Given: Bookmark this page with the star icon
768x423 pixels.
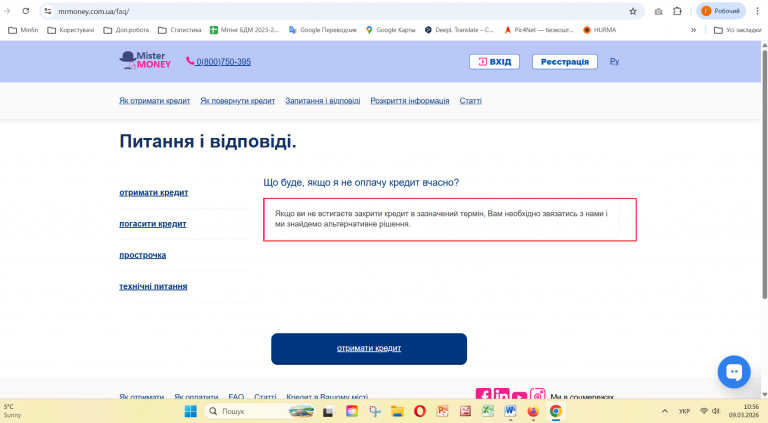Looking at the screenshot, I should pos(633,11).
